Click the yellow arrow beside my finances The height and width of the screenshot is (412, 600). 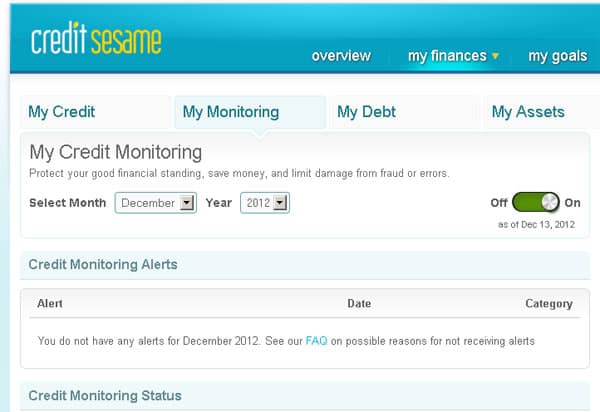pos(495,56)
